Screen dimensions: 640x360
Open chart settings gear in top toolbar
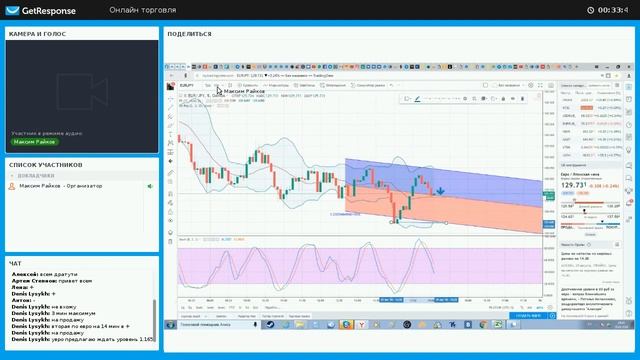click(x=531, y=85)
